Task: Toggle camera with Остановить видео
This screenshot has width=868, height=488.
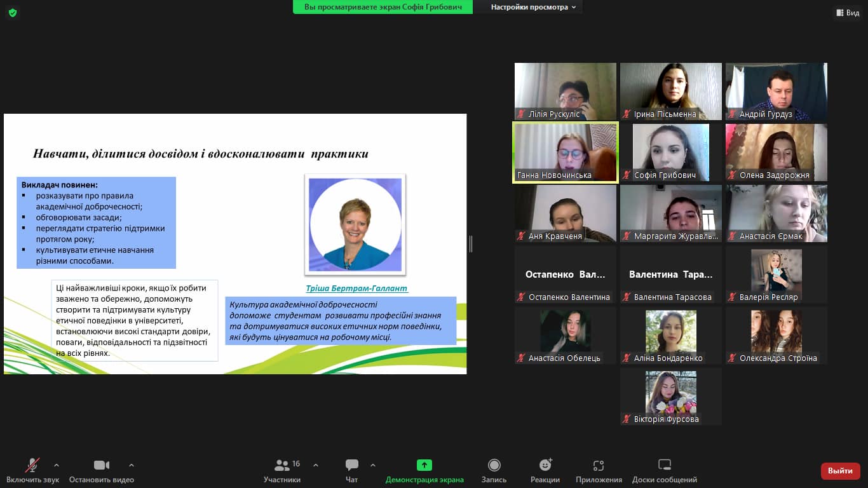Action: (x=102, y=466)
